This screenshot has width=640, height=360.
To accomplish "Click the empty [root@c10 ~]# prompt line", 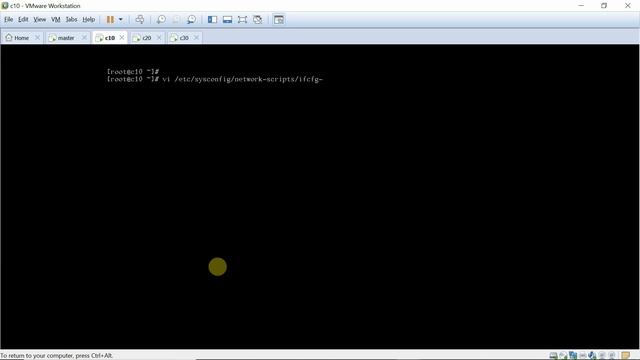I will click(x=133, y=71).
